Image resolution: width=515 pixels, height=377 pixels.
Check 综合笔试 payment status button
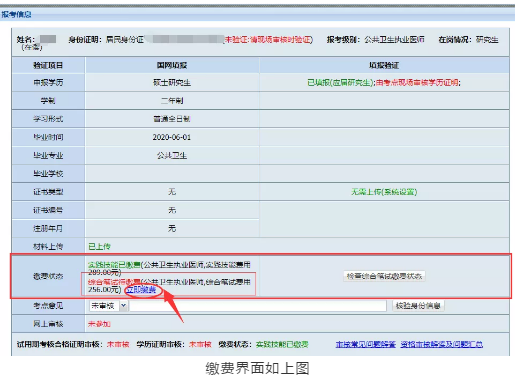point(384,276)
